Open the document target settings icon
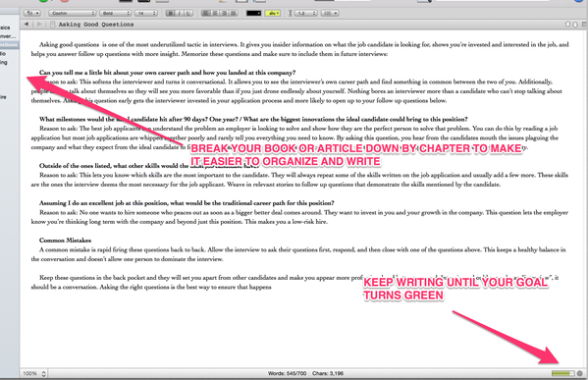 pyautogui.click(x=580, y=373)
